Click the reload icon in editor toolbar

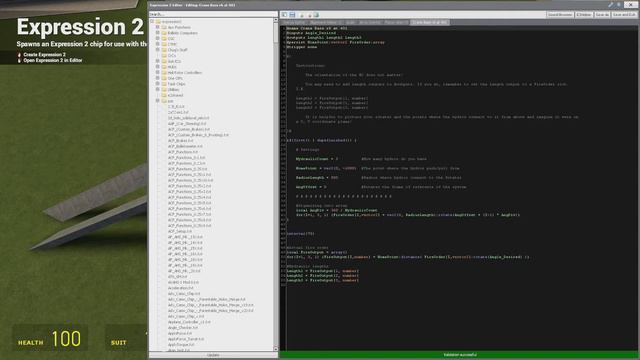tap(316, 15)
